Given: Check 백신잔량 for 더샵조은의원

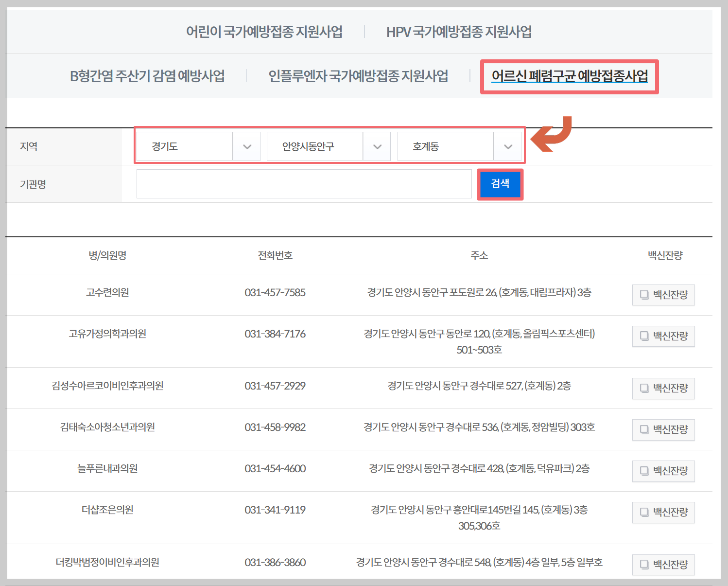Looking at the screenshot, I should coord(663,512).
